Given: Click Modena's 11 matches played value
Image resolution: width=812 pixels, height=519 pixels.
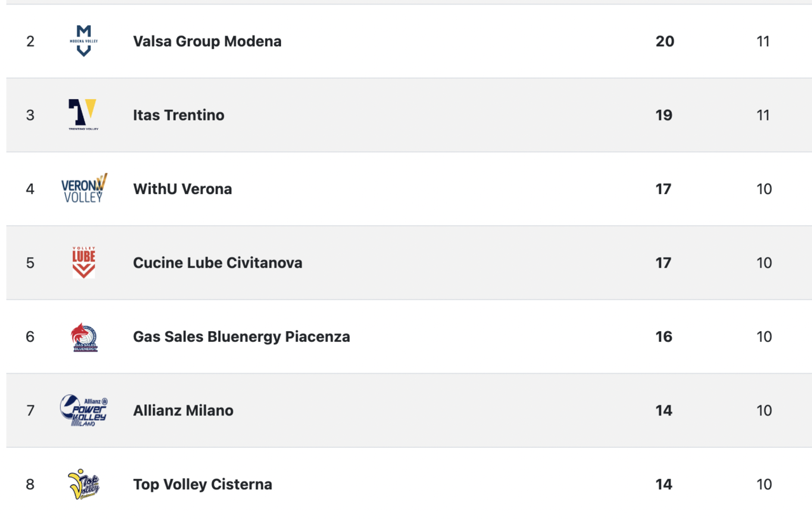Looking at the screenshot, I should tap(763, 41).
